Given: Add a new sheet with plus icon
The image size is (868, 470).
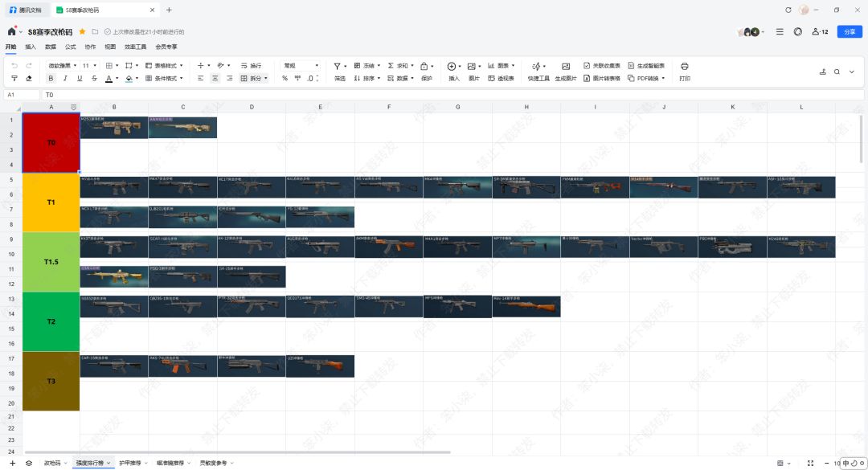Looking at the screenshot, I should [x=12, y=463].
